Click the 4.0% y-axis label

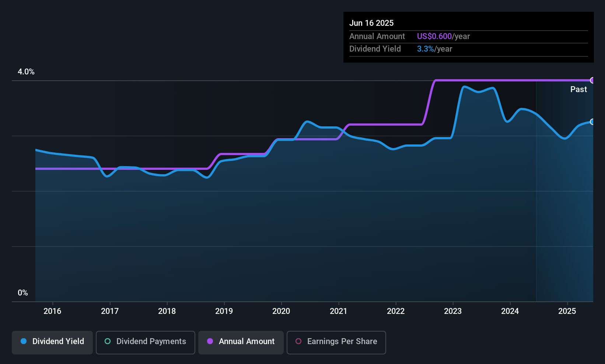pyautogui.click(x=26, y=72)
